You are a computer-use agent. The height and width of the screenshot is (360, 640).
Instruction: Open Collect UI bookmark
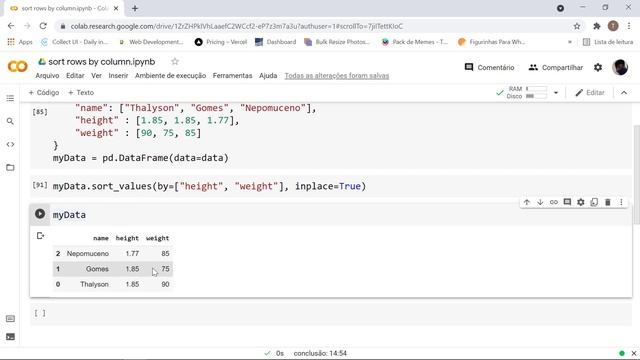point(75,42)
